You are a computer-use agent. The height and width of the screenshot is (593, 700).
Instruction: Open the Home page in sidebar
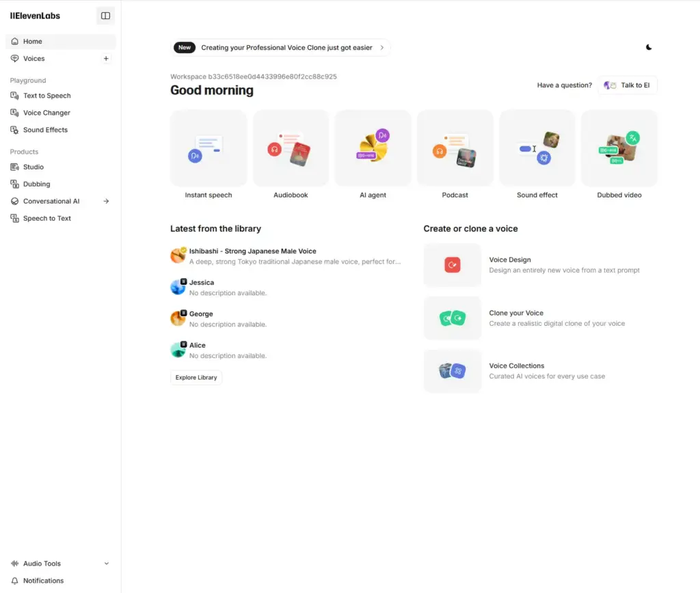coord(60,41)
